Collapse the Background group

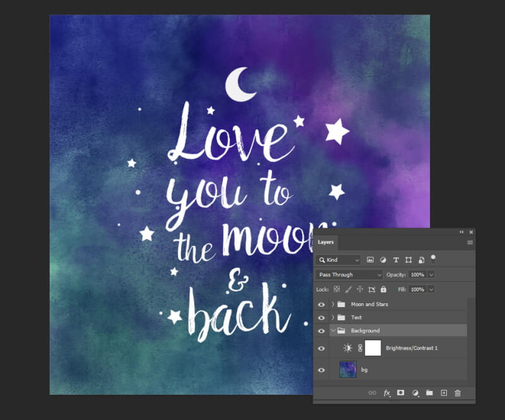pyautogui.click(x=333, y=330)
